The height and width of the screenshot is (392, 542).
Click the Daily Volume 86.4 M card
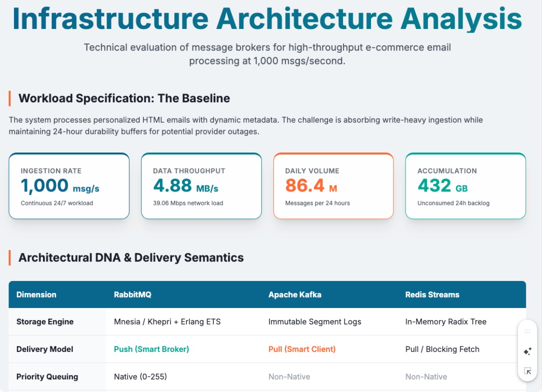[334, 186]
